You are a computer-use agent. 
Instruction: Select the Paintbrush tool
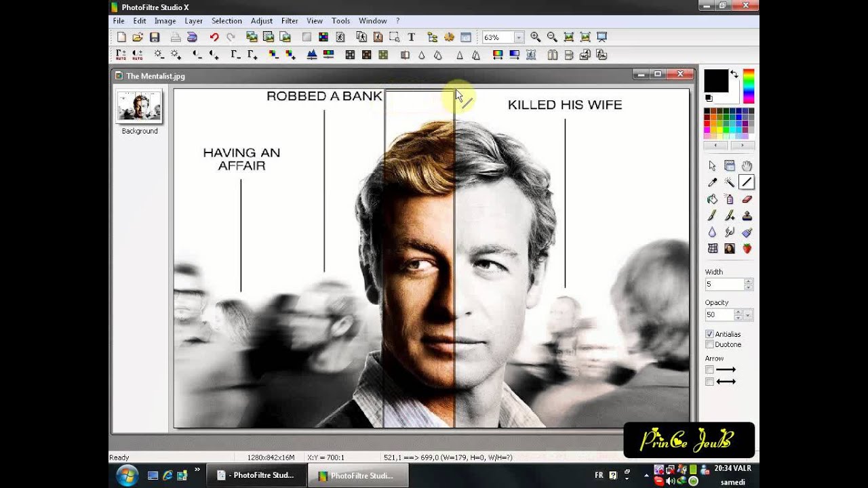[x=712, y=216]
